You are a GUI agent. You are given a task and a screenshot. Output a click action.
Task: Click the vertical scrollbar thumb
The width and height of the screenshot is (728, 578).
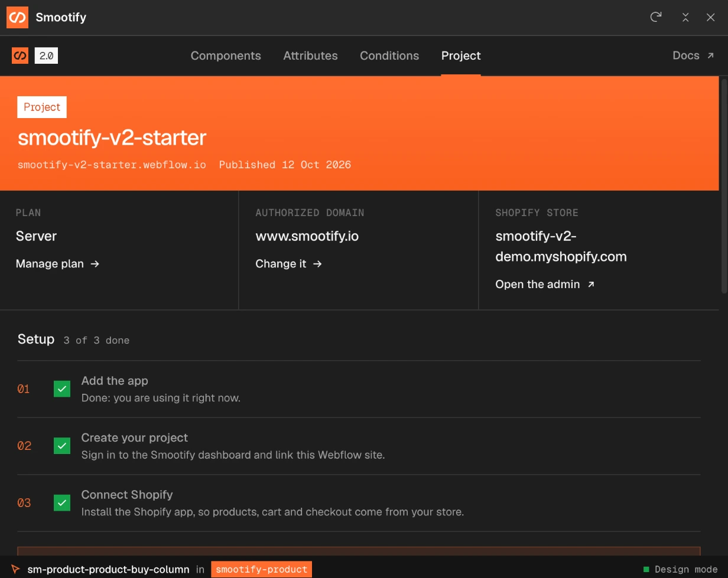point(724,185)
